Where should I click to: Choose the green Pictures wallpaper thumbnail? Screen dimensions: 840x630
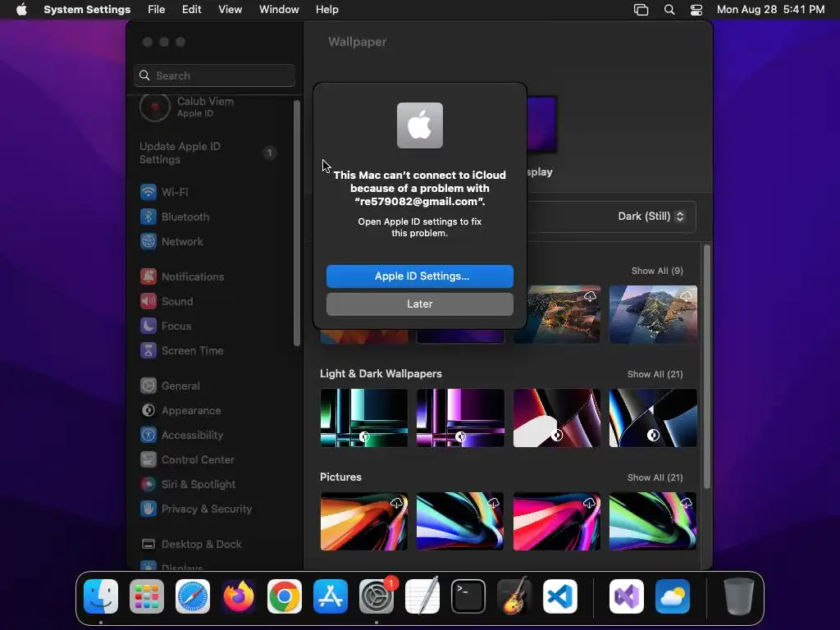[x=653, y=521]
